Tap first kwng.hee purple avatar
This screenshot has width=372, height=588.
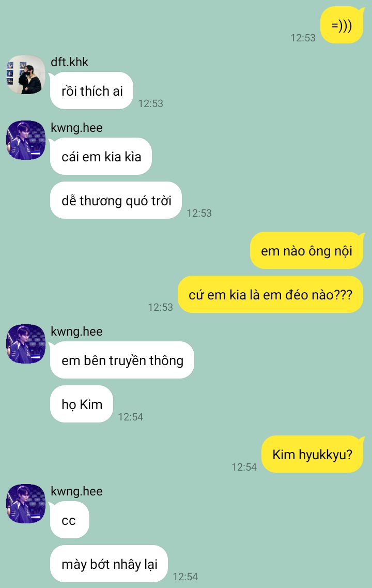(26, 140)
